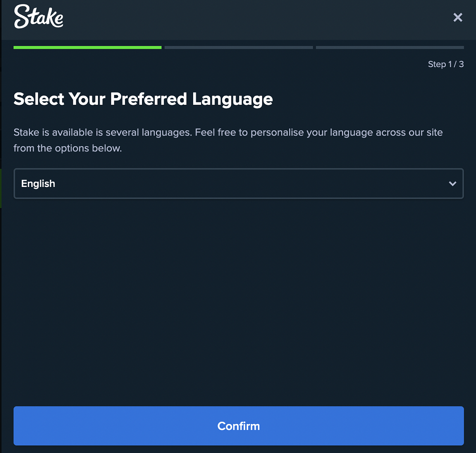Viewport: 476px width, 453px height.
Task: Click the language availability description text
Action: 228,133
